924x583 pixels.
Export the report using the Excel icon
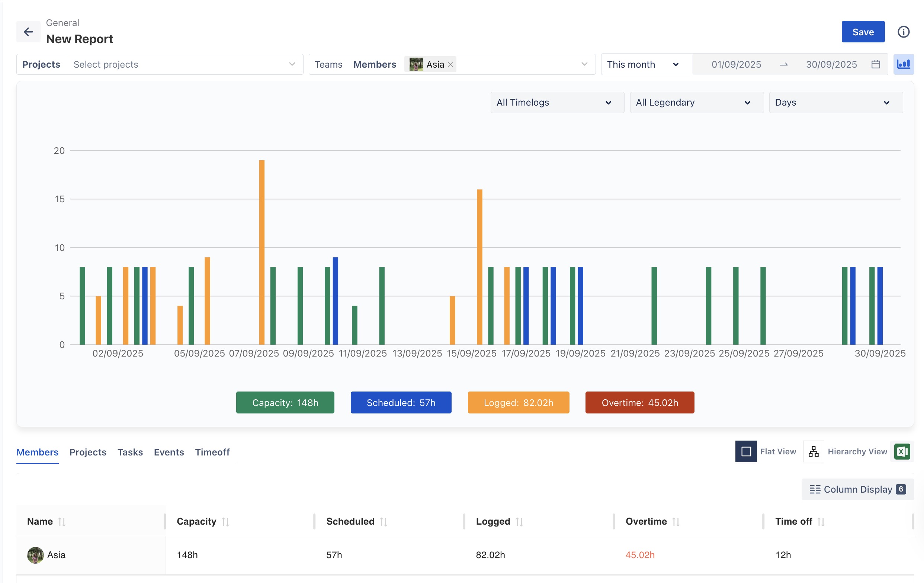(x=902, y=451)
